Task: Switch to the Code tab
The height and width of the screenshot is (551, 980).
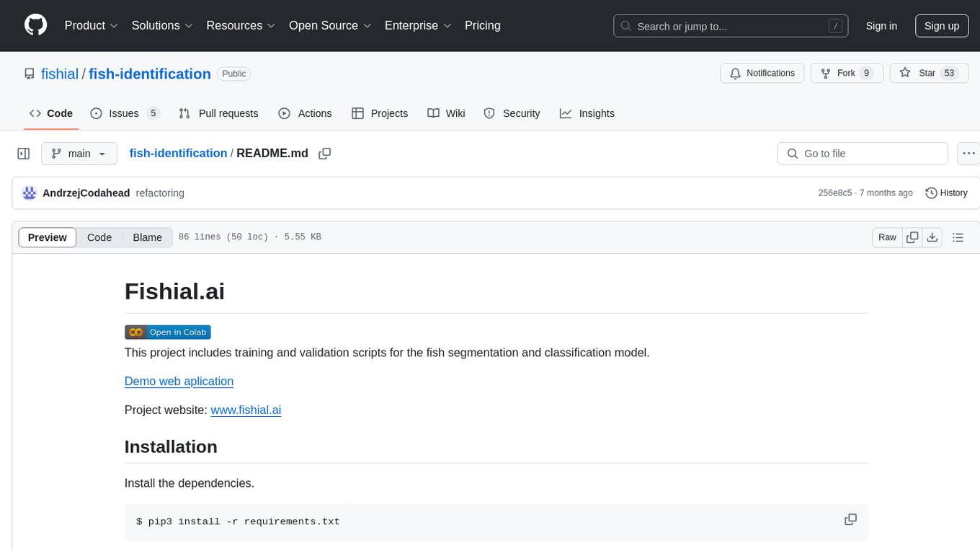Action: pyautogui.click(x=51, y=113)
